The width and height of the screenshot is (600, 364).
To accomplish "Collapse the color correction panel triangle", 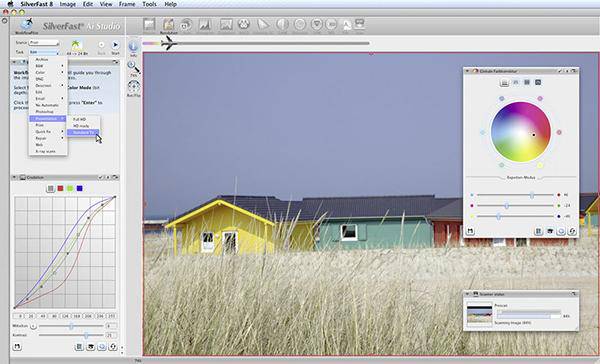I will click(467, 71).
